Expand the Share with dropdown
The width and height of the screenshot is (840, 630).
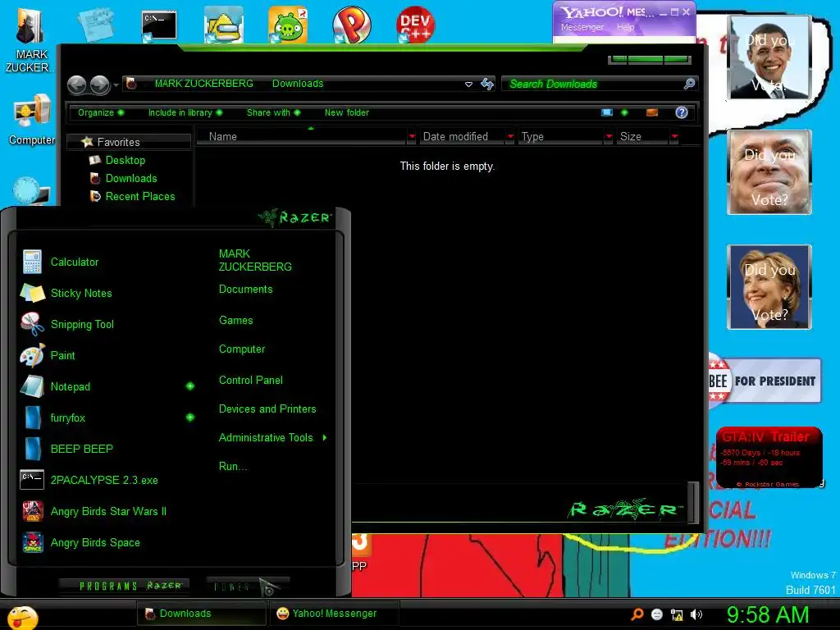point(273,112)
